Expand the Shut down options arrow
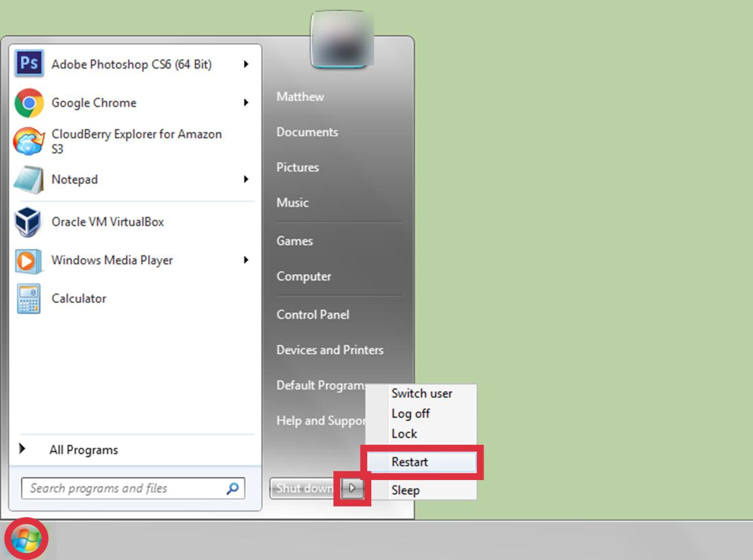Screen dimensions: 753x560 (351, 488)
